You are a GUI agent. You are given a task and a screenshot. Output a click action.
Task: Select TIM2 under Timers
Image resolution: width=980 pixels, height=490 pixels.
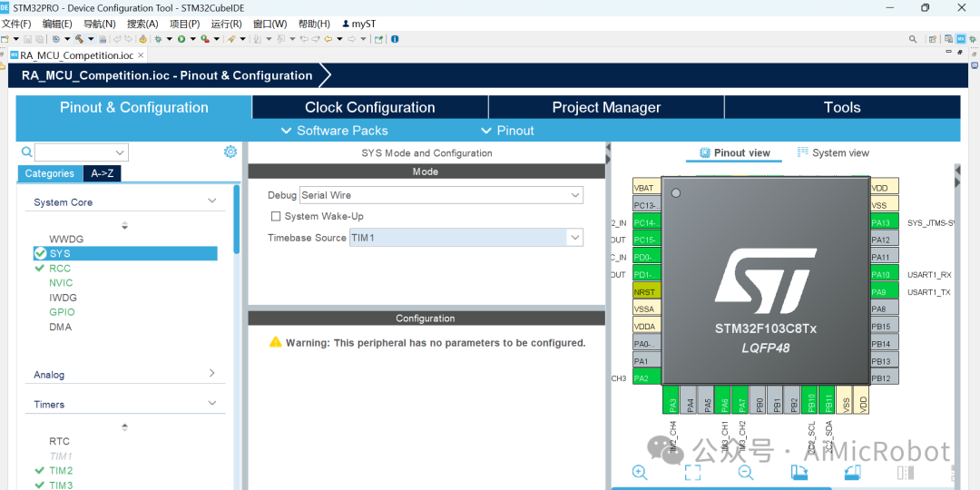pos(62,471)
